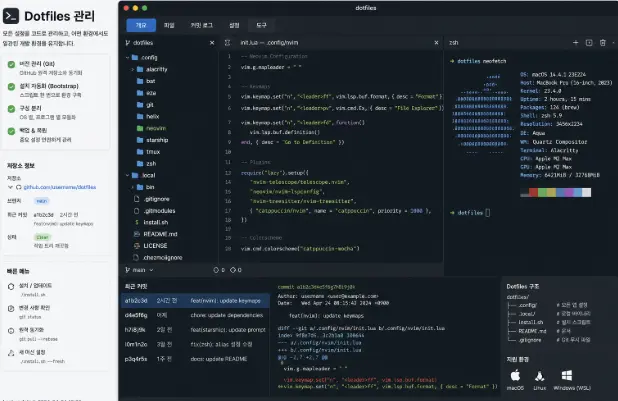Click the starship folder icon
Image resolution: width=618 pixels, height=401 pixels.
[x=140, y=140]
